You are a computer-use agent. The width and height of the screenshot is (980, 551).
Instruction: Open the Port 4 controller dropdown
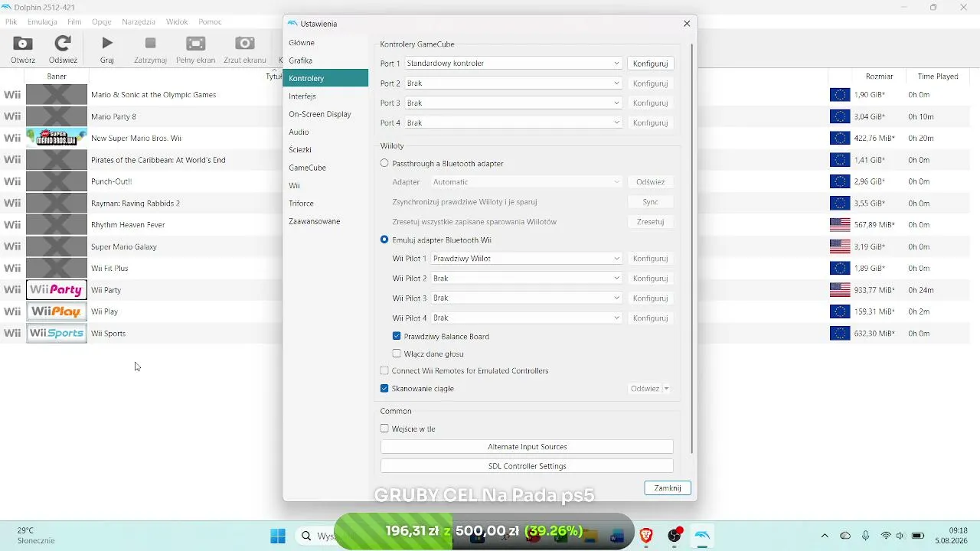pyautogui.click(x=513, y=122)
